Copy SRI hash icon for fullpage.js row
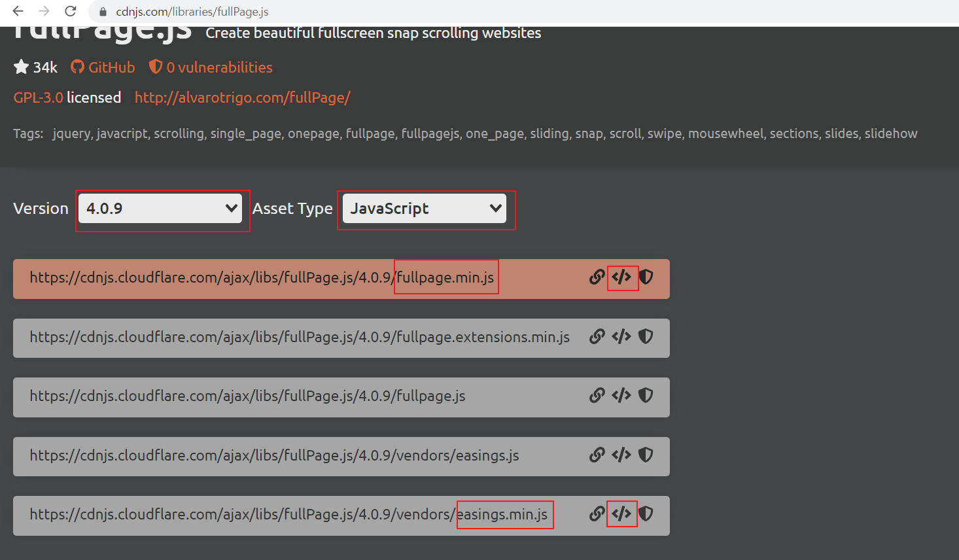Viewport: 959px width, 560px height. tap(646, 396)
